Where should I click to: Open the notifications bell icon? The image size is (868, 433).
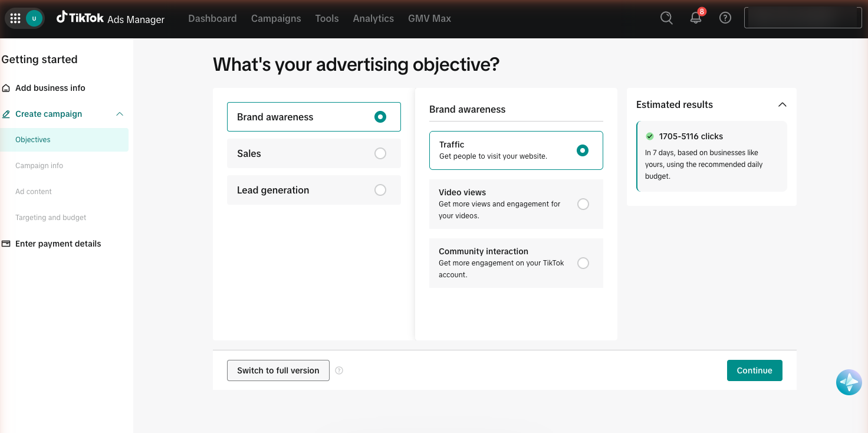pyautogui.click(x=696, y=18)
